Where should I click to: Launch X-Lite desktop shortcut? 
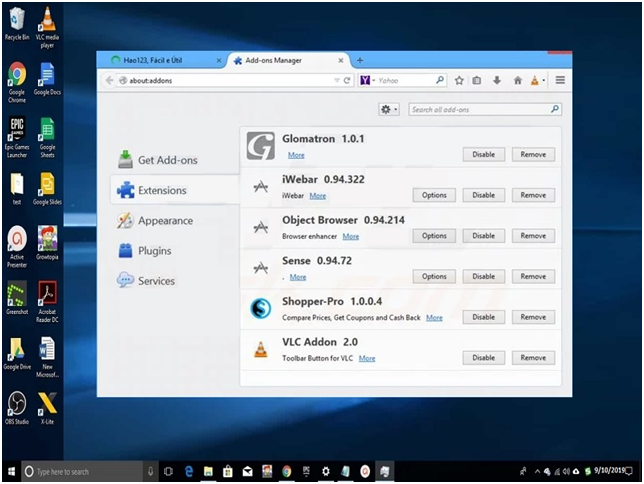coord(47,408)
